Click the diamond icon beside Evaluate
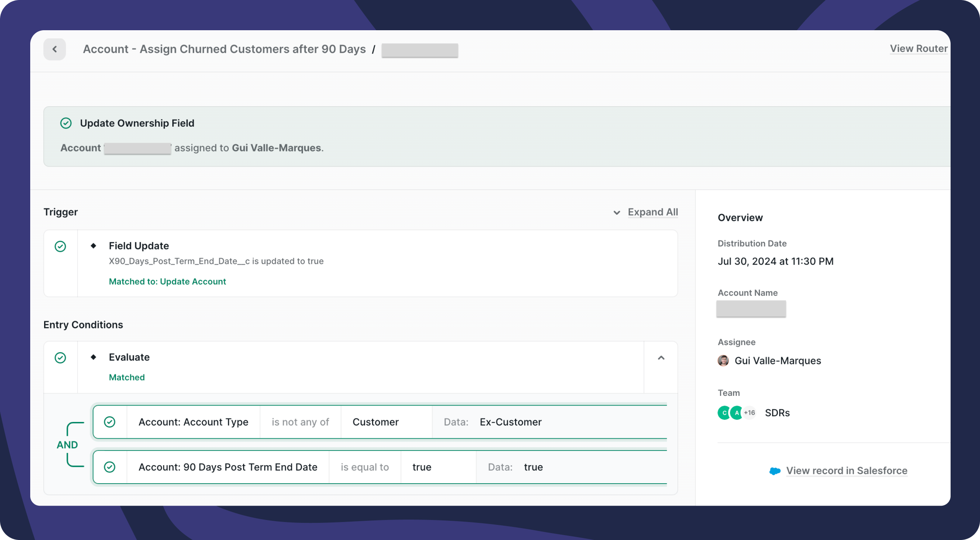The width and height of the screenshot is (980, 540). pyautogui.click(x=94, y=357)
